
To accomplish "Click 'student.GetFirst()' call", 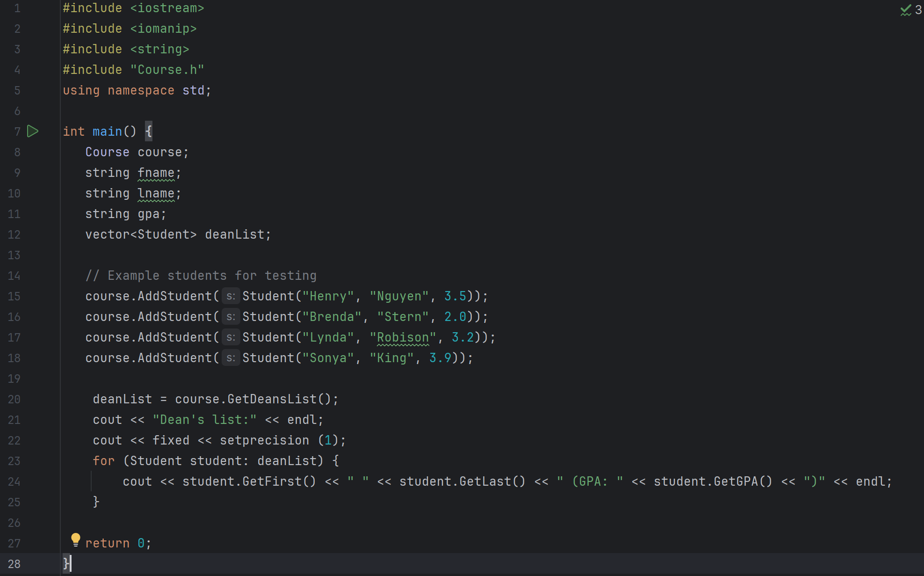I will [250, 481].
